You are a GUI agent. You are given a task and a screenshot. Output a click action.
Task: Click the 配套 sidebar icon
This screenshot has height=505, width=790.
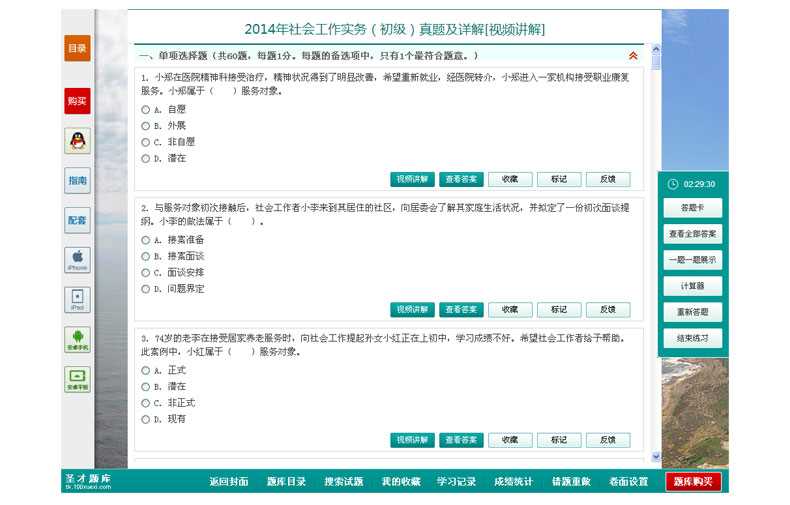(77, 220)
